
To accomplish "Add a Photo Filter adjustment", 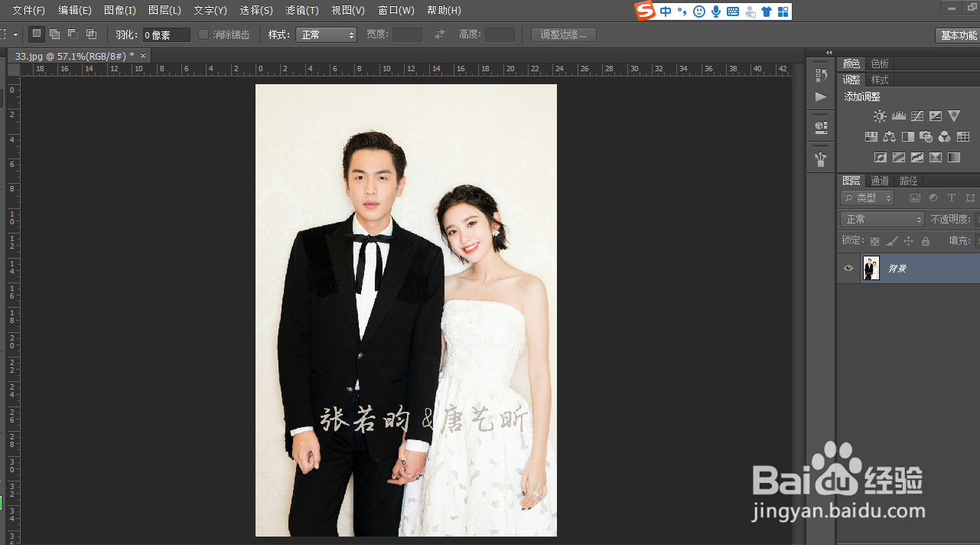I will pos(926,137).
